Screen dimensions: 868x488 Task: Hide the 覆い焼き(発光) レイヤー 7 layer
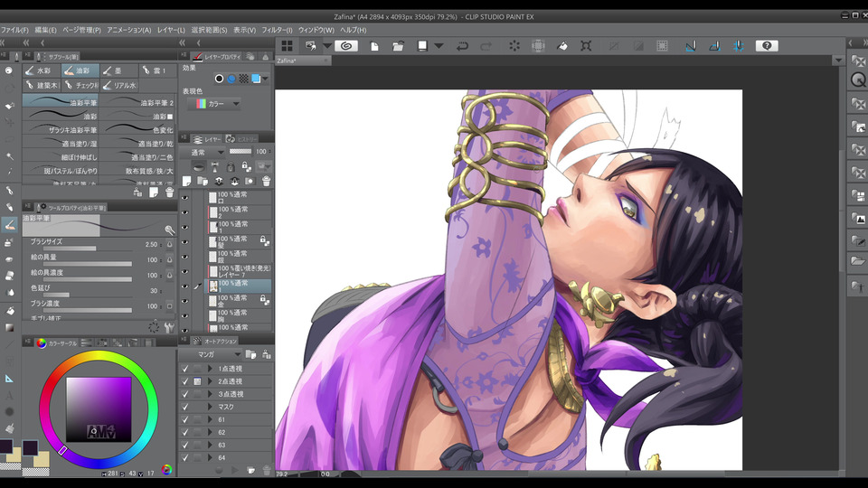(184, 272)
